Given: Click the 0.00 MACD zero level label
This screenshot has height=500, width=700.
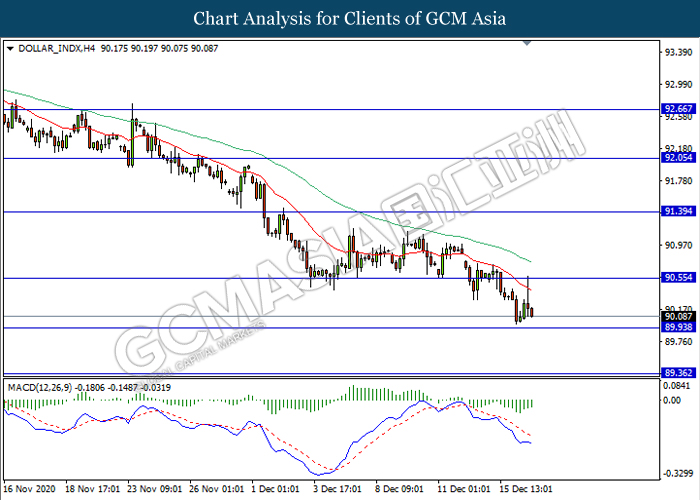Looking at the screenshot, I should pos(672,400).
